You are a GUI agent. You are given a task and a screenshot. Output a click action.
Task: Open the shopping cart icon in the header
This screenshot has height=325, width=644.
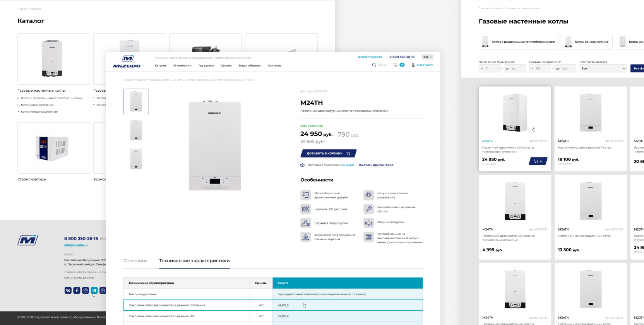click(x=396, y=65)
